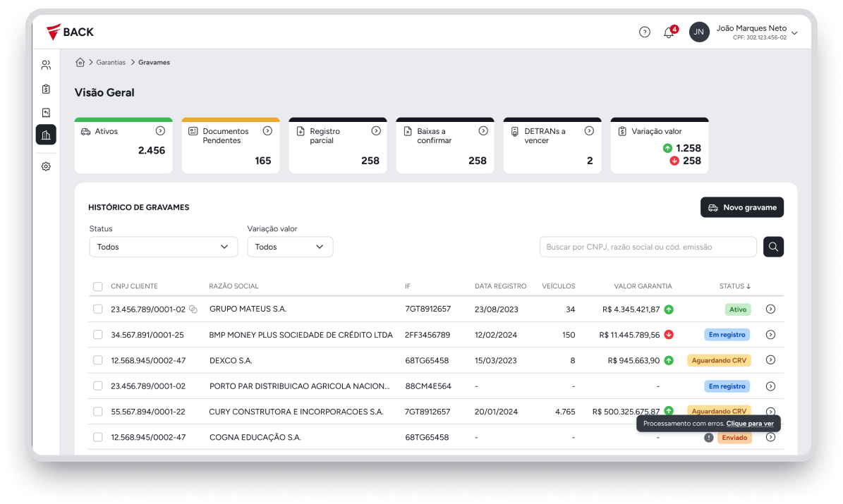Click IF code 2FF3456789
This screenshot has height=504, width=843.
[427, 335]
